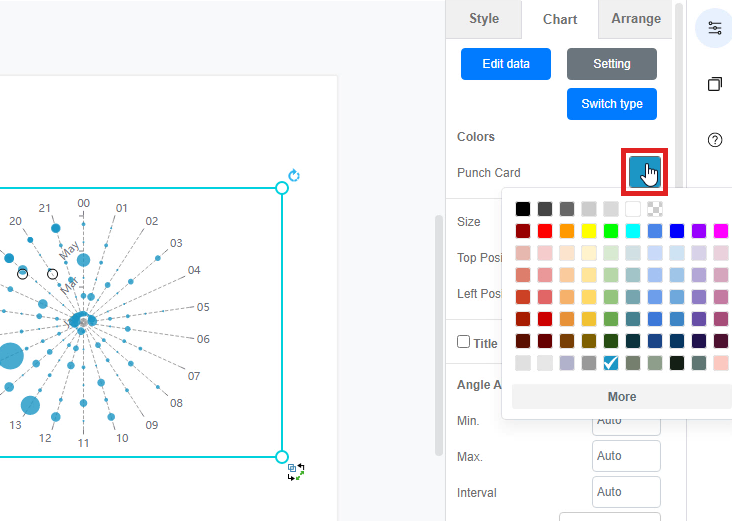Image resolution: width=732 pixels, height=521 pixels.
Task: Click the Switch type button
Action: 612,104
